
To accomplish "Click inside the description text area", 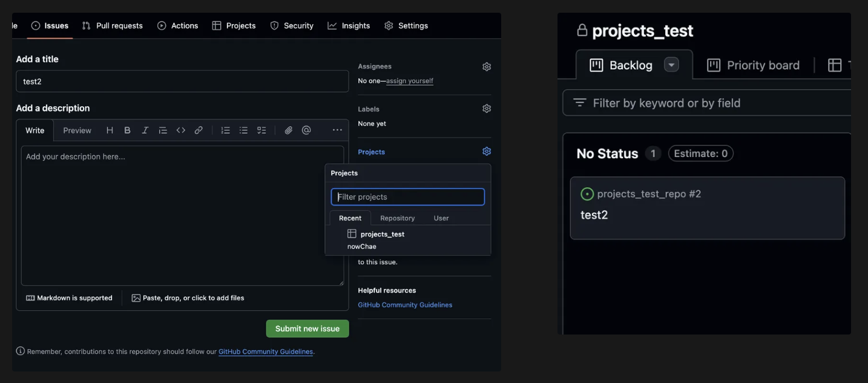I will 182,215.
